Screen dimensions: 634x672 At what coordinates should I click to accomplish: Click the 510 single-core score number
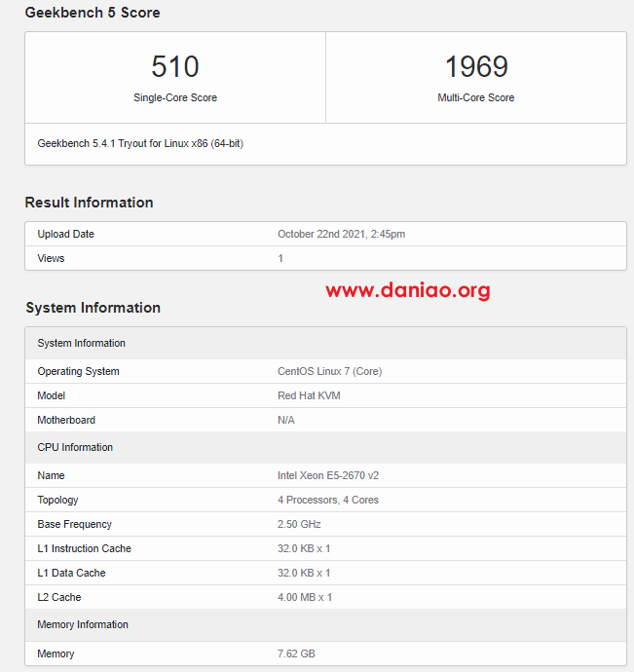point(175,67)
